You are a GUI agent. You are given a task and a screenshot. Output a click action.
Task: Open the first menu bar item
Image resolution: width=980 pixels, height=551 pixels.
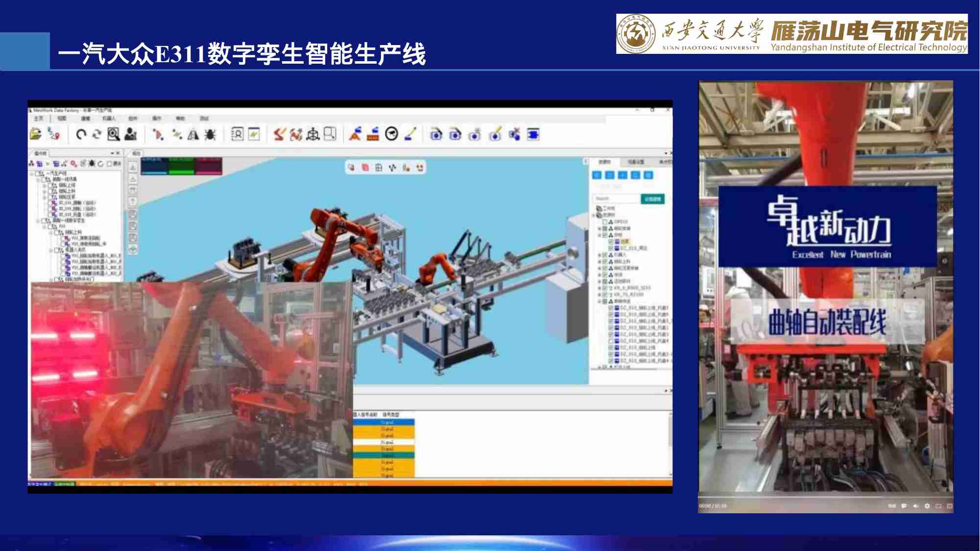(x=39, y=119)
